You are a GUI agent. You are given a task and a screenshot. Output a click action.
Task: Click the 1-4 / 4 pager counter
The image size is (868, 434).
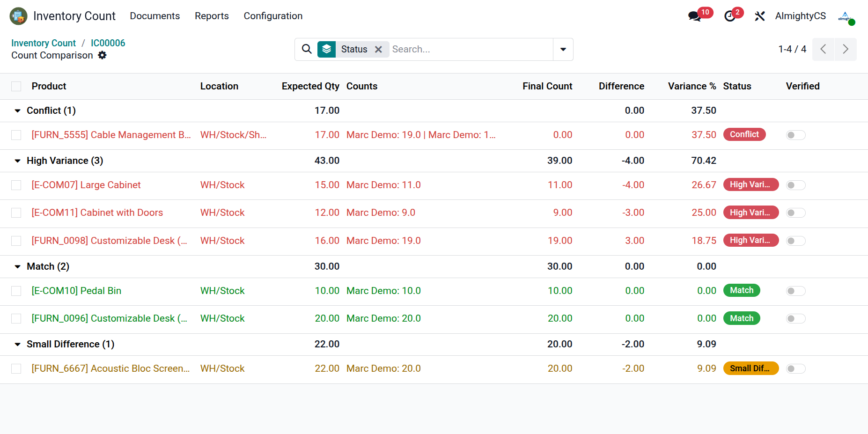[792, 49]
